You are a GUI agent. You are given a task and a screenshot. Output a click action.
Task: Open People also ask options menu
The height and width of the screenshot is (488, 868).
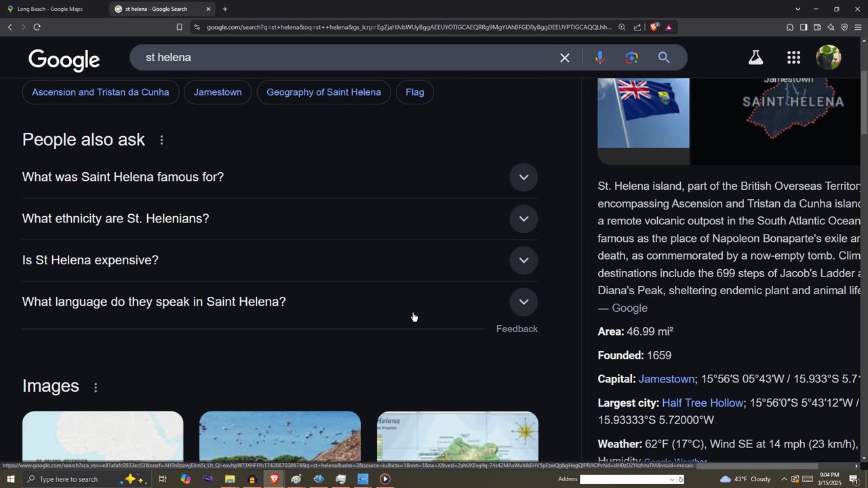pyautogui.click(x=161, y=140)
